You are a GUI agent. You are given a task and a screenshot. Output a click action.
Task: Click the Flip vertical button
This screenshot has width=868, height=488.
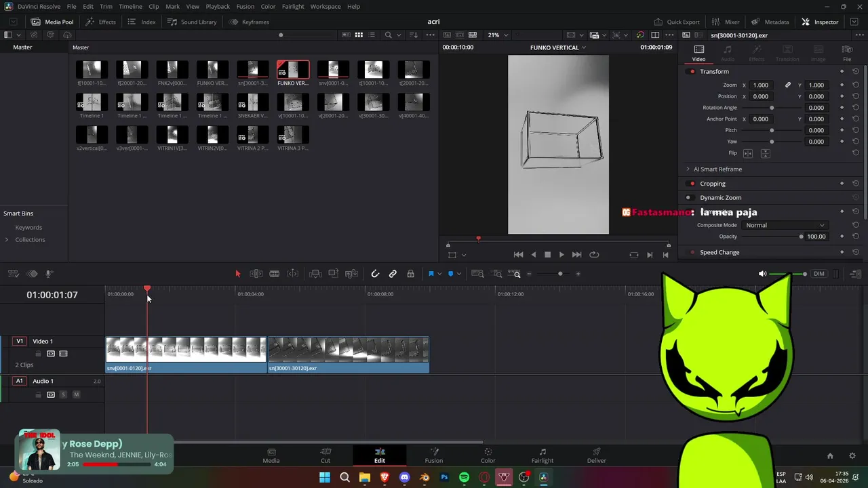click(765, 153)
